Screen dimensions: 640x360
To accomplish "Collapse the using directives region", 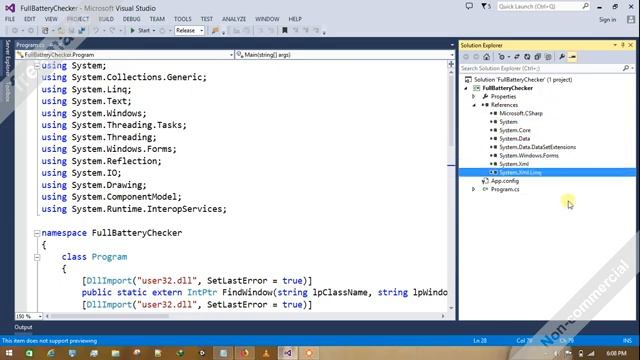I will pyautogui.click(x=37, y=66).
